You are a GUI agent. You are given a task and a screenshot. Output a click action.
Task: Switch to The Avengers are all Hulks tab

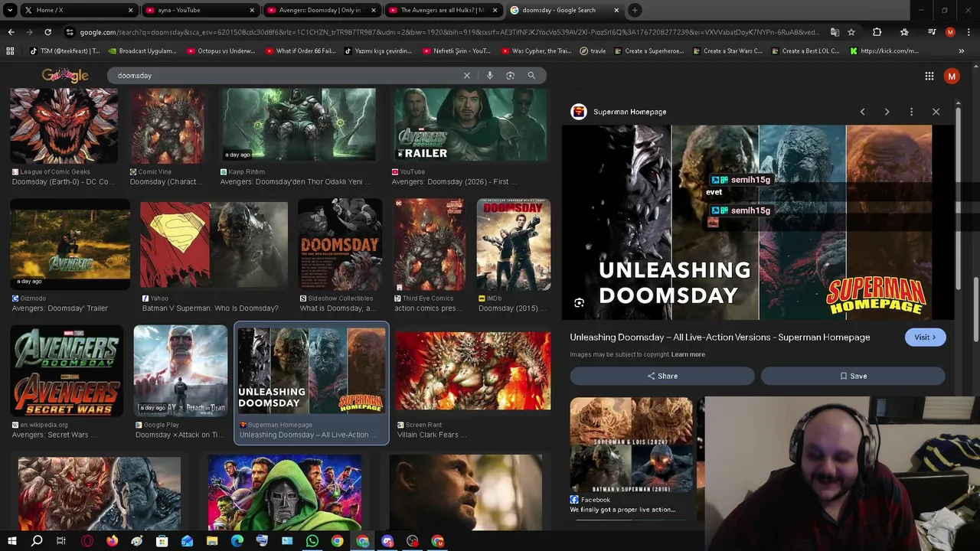pyautogui.click(x=443, y=10)
